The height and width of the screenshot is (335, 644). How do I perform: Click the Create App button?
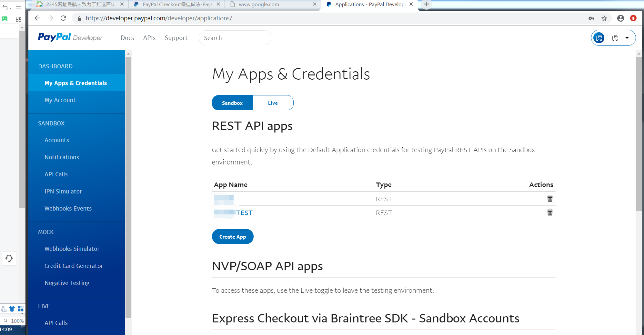point(233,237)
